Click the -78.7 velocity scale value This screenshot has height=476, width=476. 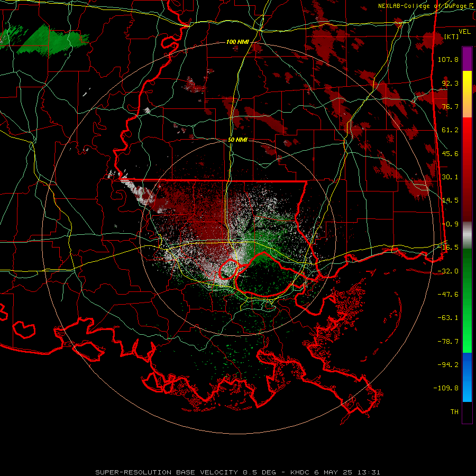click(448, 342)
